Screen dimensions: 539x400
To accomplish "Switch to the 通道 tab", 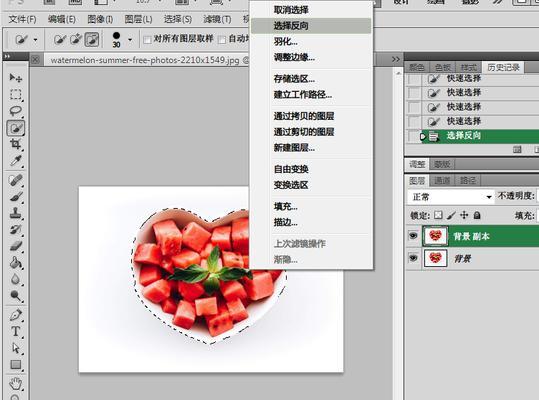I will (x=442, y=180).
